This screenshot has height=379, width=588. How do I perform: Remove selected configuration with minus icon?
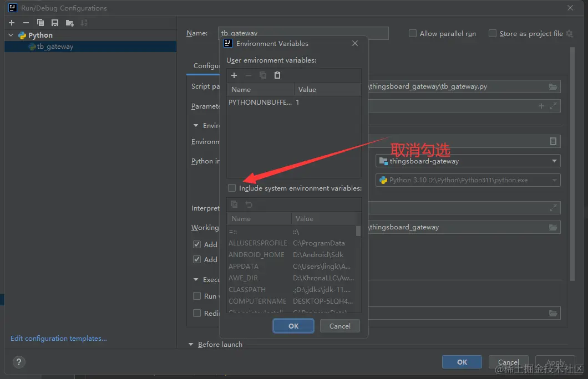[x=26, y=23]
